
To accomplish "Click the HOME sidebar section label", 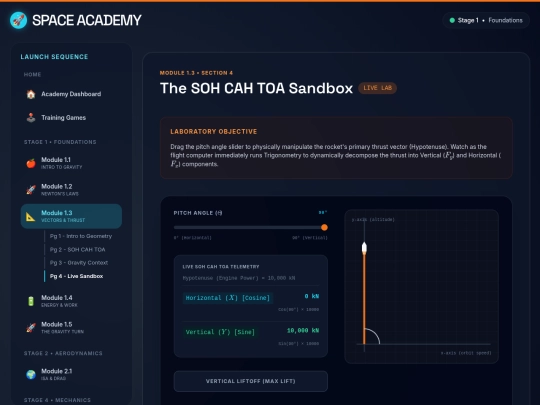I will click(x=32, y=74).
